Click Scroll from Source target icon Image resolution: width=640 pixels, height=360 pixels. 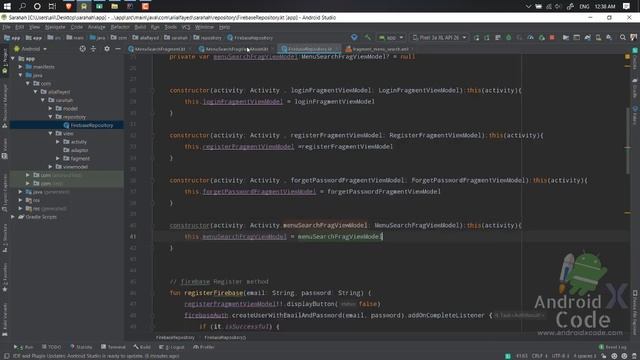[82, 49]
